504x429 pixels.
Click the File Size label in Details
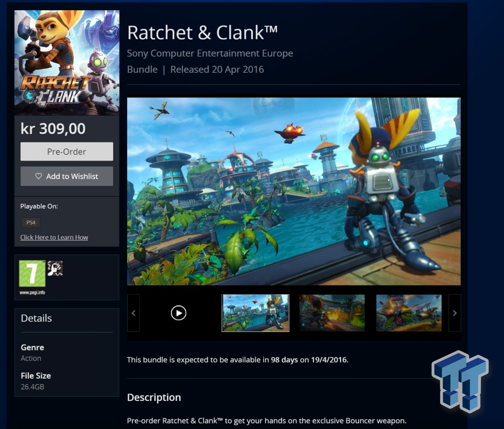36,375
